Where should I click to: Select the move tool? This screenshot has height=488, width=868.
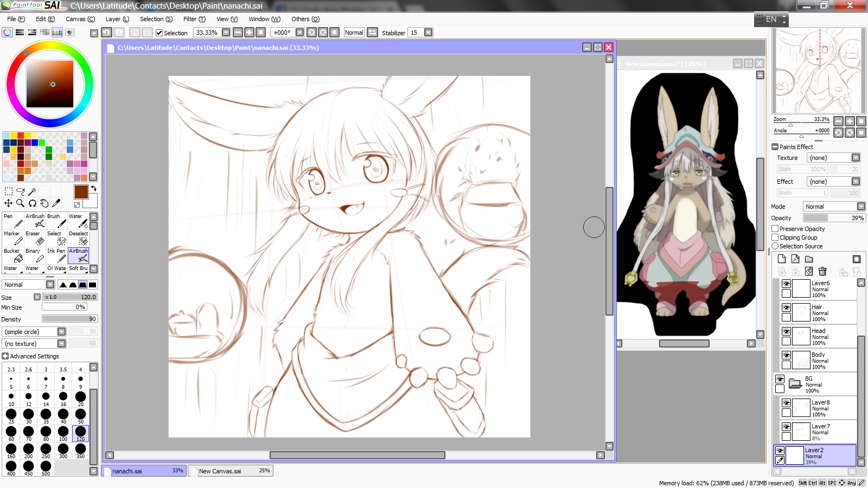pos(8,203)
